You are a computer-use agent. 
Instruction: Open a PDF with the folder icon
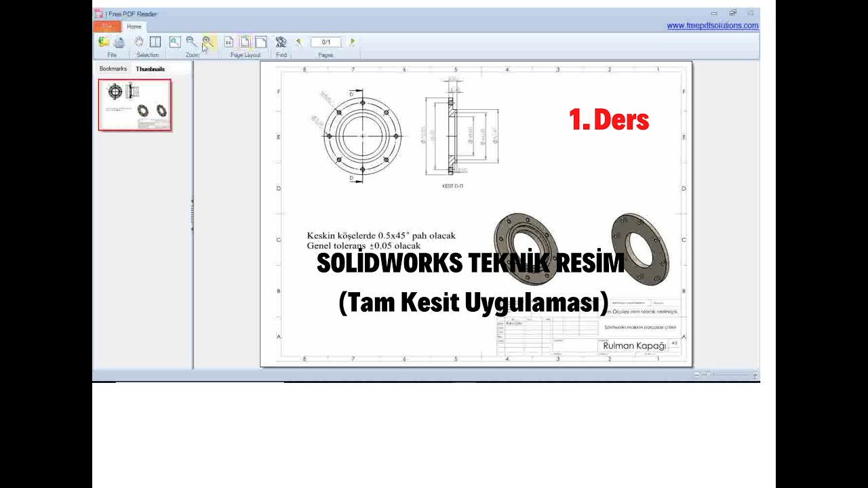click(x=104, y=42)
